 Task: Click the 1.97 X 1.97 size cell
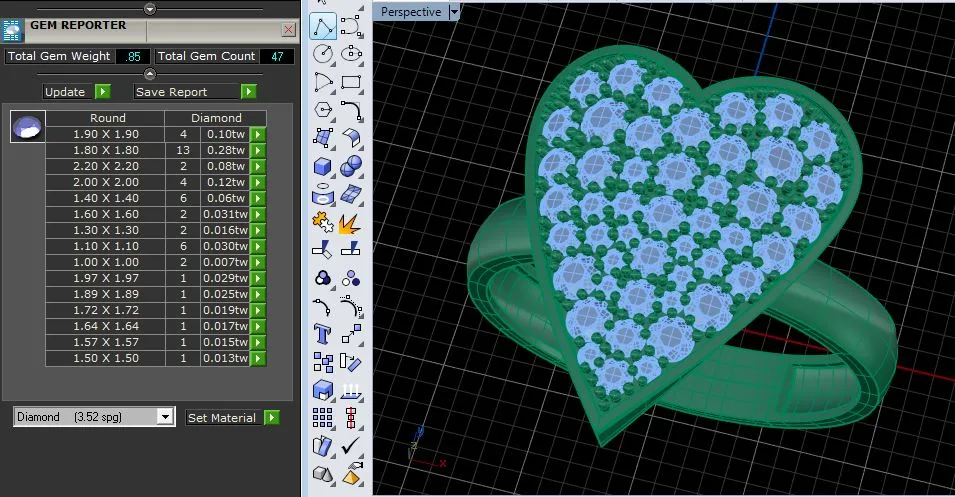click(105, 278)
